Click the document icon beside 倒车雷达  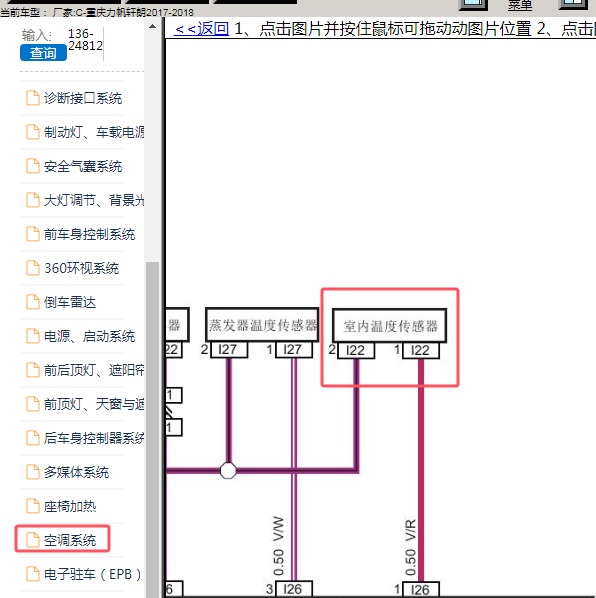(x=32, y=302)
